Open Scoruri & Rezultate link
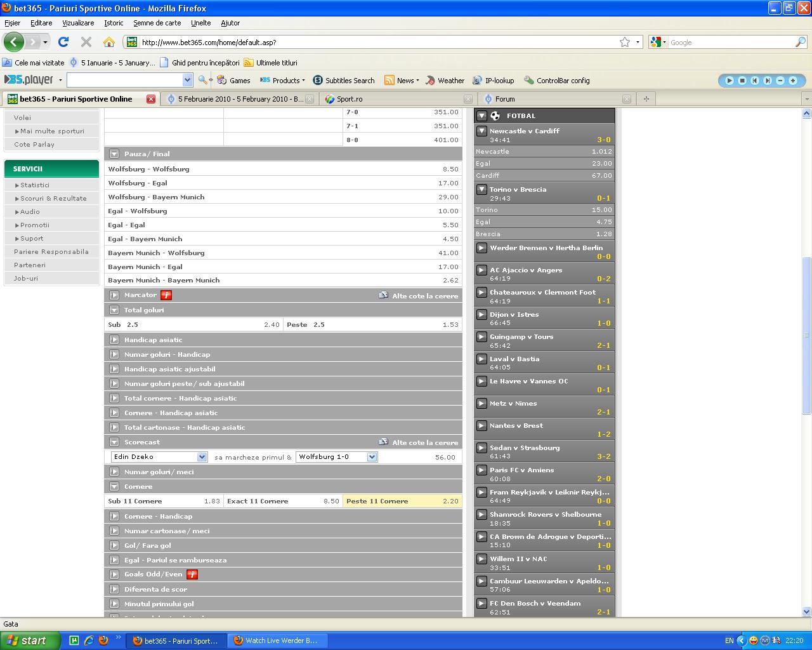Image resolution: width=812 pixels, height=650 pixels. (53, 199)
